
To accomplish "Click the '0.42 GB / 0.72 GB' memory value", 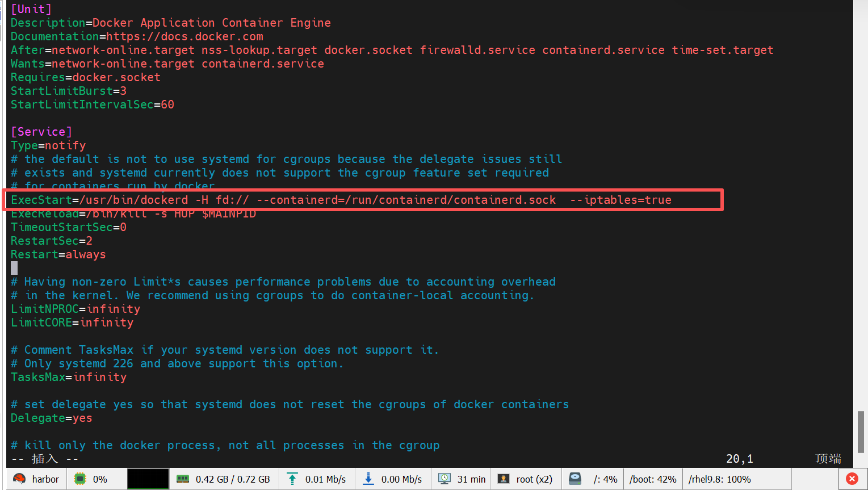I will coord(233,479).
